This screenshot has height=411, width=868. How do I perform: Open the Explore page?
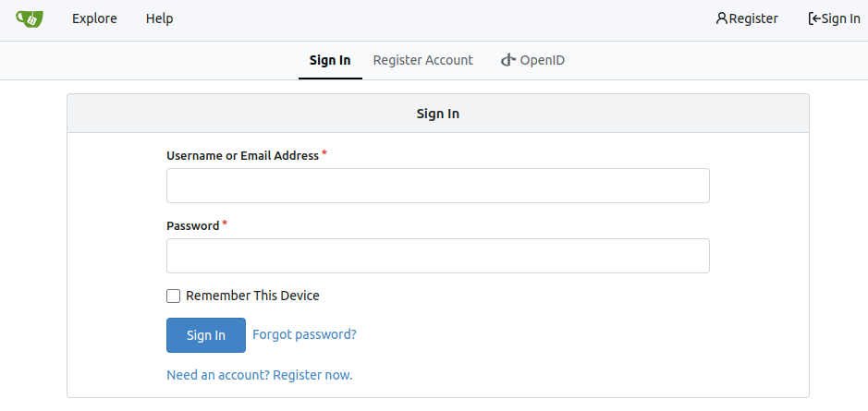tap(94, 18)
